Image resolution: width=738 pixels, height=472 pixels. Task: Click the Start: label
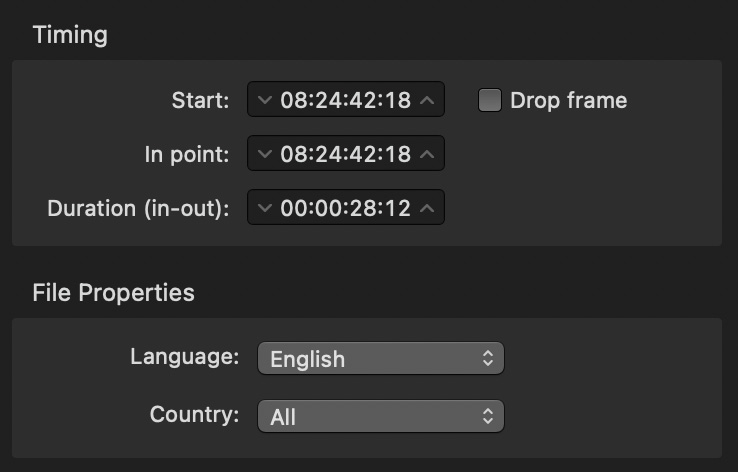[x=201, y=100]
